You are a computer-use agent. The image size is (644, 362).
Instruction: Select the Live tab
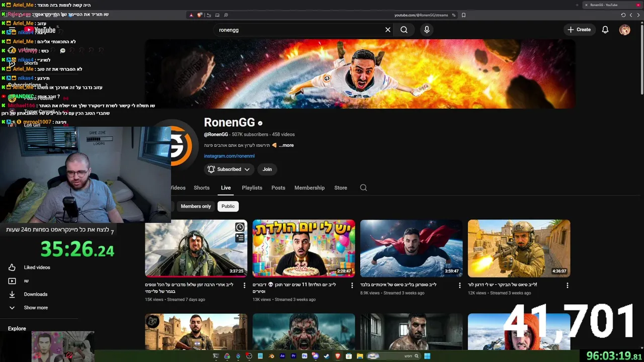pyautogui.click(x=226, y=188)
